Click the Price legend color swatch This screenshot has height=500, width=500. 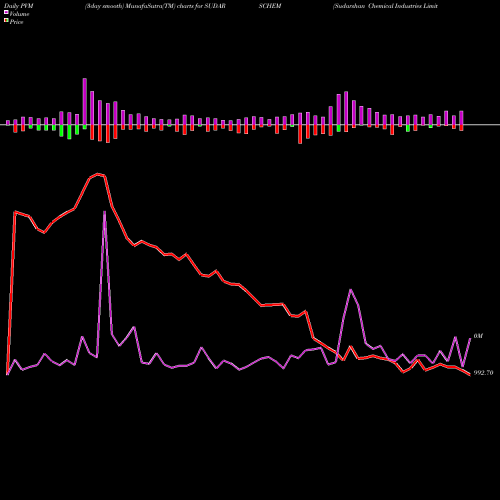6,21
